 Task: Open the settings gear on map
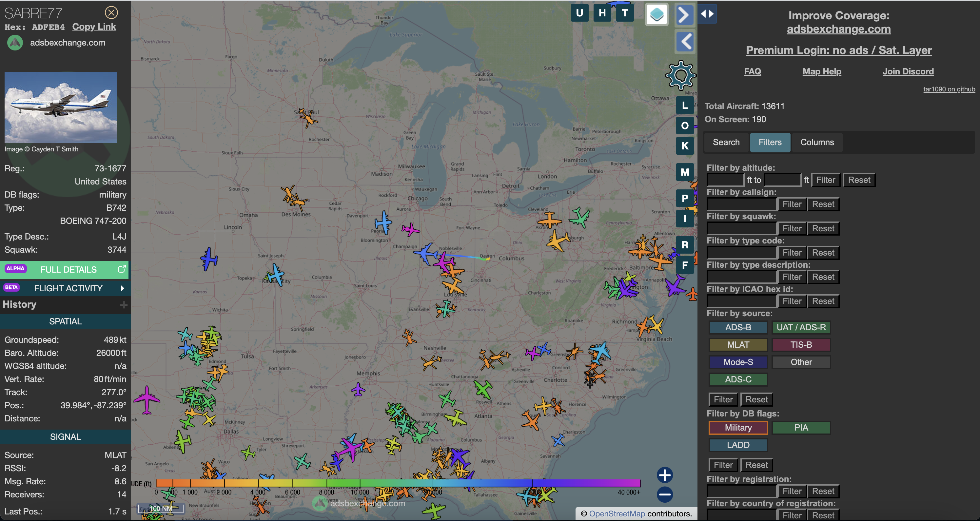[681, 75]
